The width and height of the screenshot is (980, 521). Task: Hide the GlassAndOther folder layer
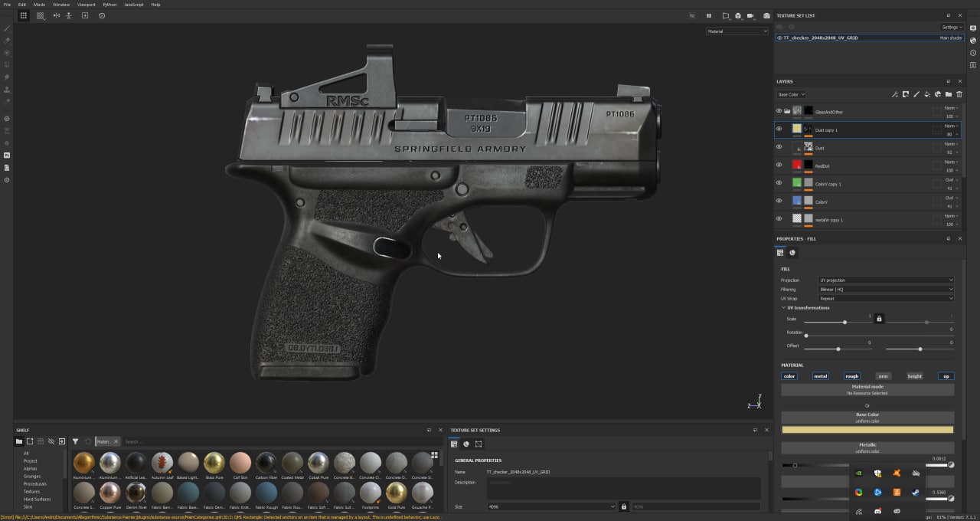779,111
